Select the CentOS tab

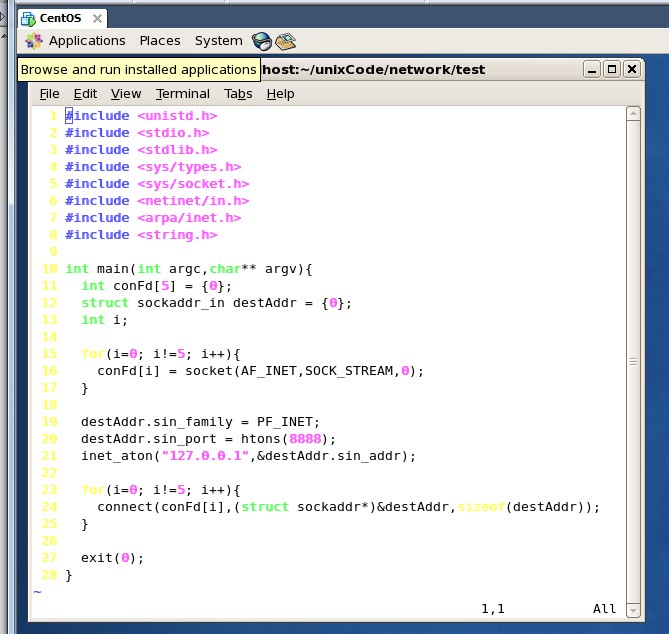click(62, 18)
